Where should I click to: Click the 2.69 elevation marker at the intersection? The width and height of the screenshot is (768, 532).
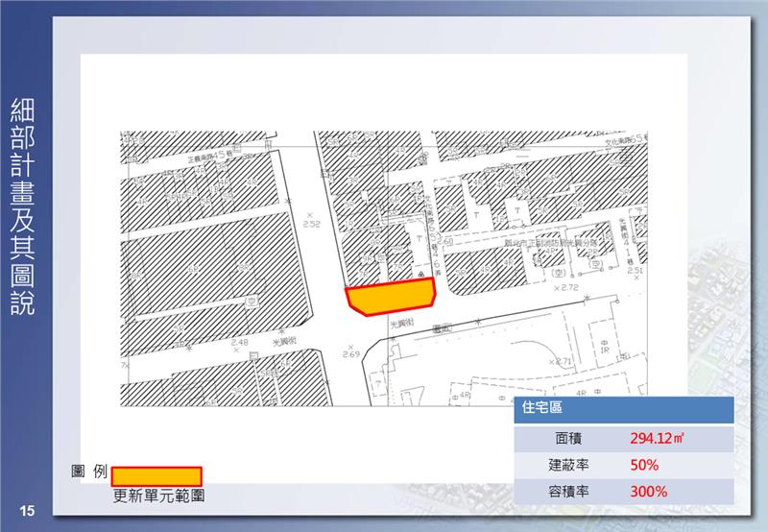pos(351,355)
